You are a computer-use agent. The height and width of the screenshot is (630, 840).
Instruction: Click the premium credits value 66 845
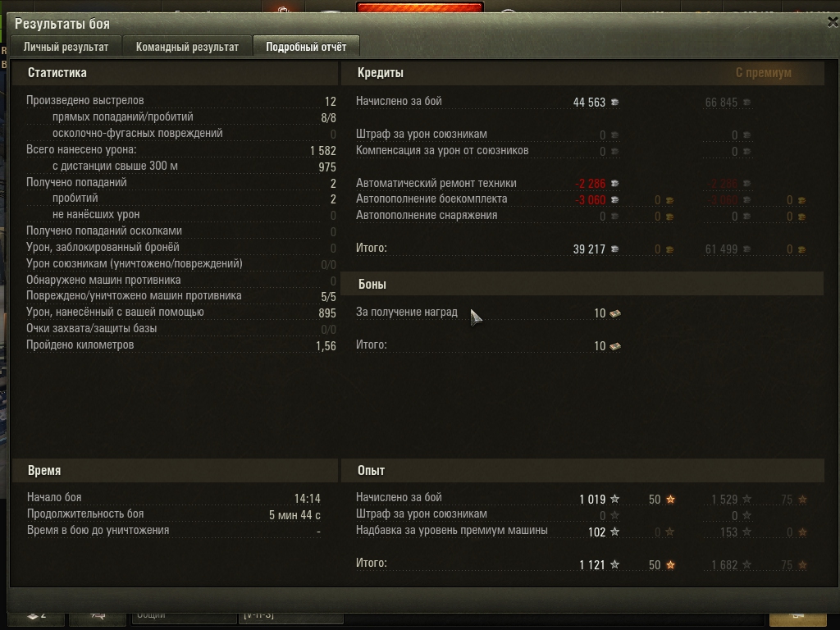click(x=721, y=102)
